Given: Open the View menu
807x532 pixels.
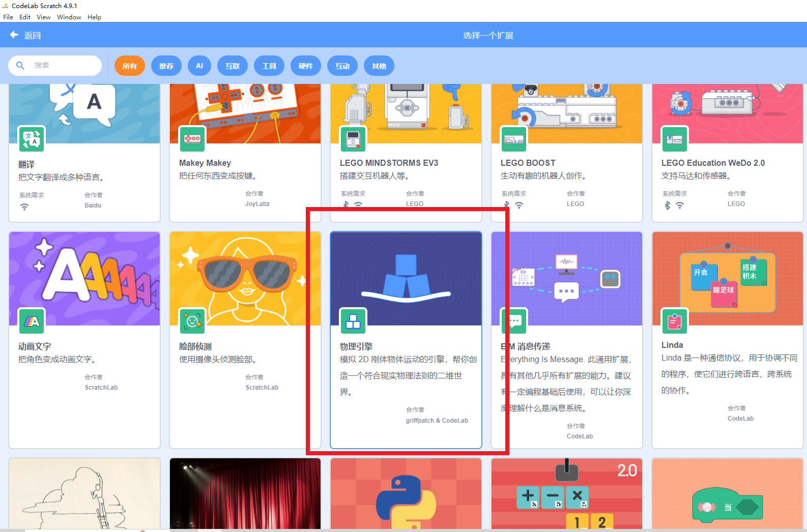Looking at the screenshot, I should (44, 17).
